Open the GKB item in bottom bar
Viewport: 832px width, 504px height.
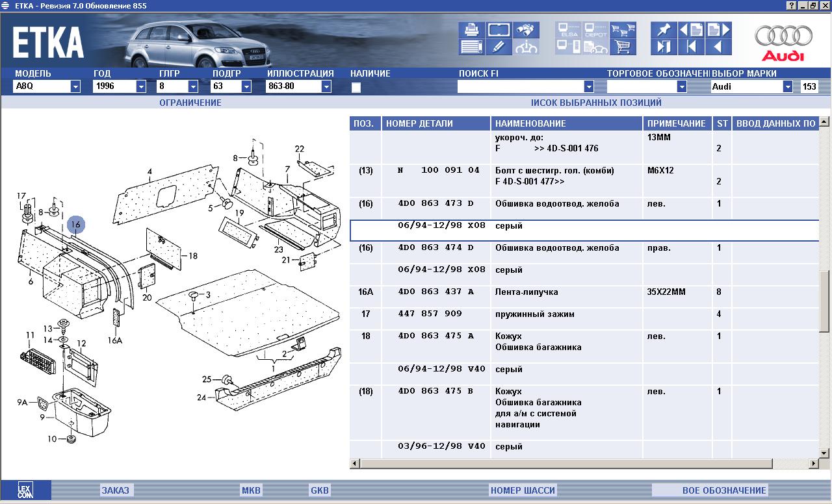coord(320,490)
